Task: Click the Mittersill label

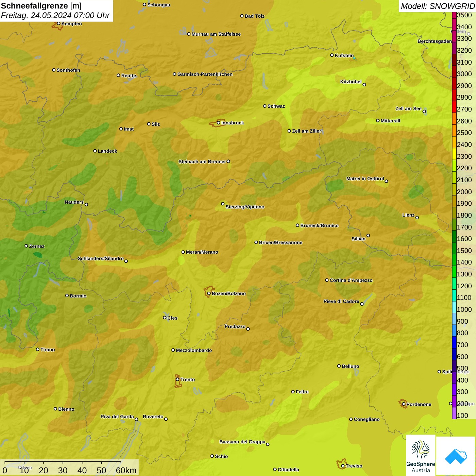Action: 390,121
